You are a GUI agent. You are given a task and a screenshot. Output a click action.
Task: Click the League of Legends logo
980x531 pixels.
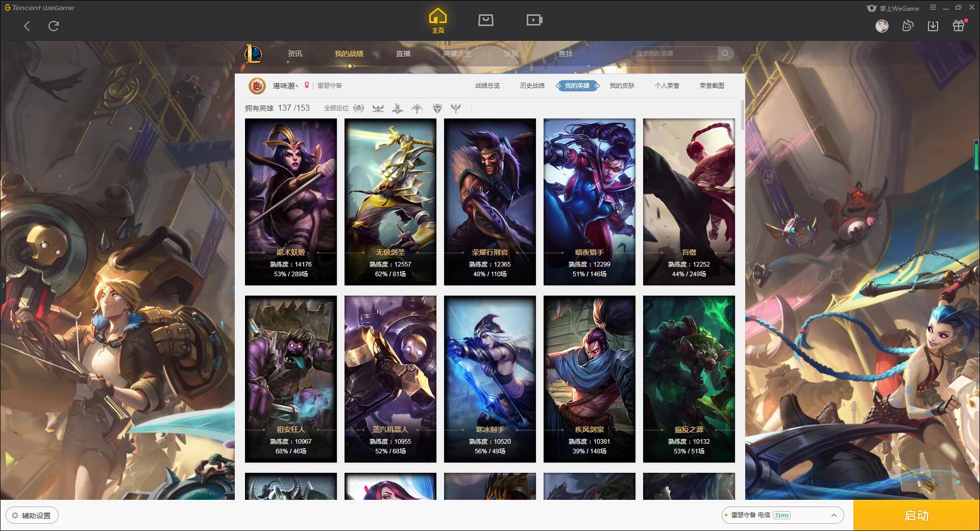click(254, 54)
